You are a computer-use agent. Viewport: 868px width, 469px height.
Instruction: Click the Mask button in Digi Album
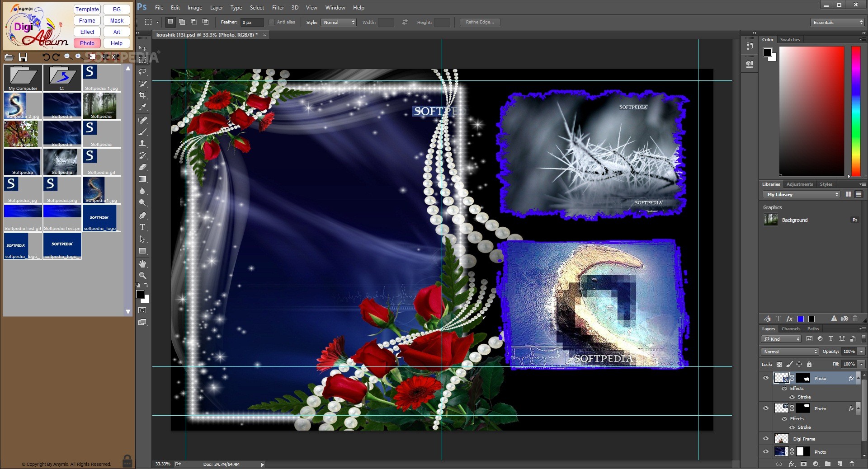[x=117, y=20]
